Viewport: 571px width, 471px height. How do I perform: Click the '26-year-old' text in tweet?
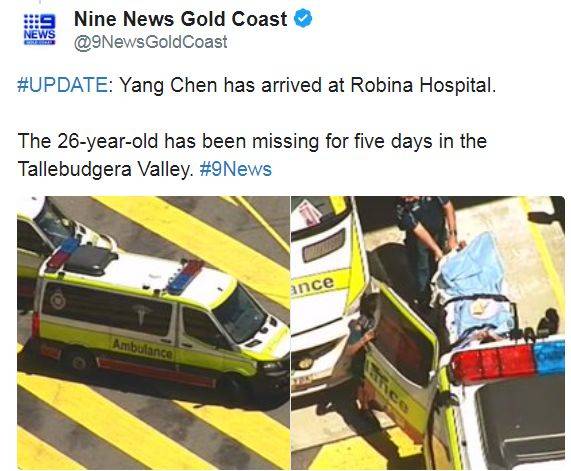[107, 141]
